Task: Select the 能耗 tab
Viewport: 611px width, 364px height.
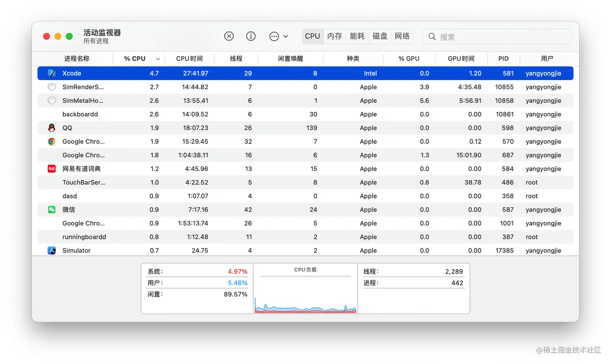Action: coord(357,36)
